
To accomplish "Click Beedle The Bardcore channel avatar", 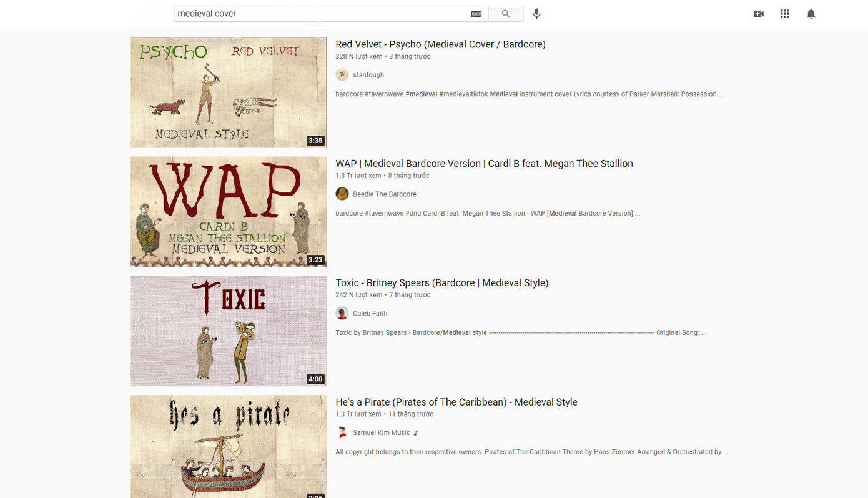I will click(342, 194).
